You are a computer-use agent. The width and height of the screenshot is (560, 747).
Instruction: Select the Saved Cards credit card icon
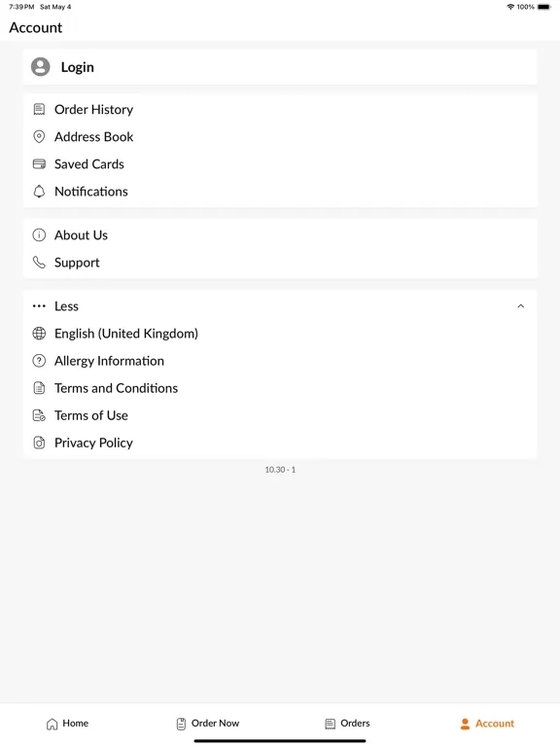coord(39,164)
